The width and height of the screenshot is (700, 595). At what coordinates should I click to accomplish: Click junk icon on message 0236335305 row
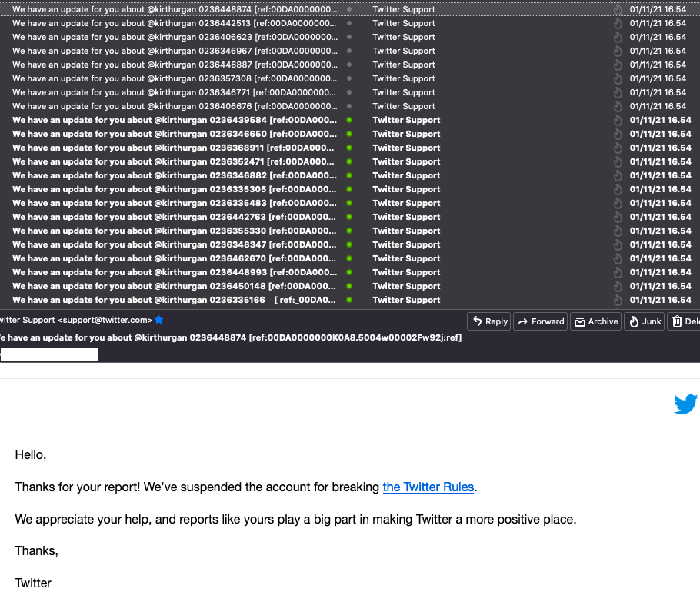pos(618,190)
